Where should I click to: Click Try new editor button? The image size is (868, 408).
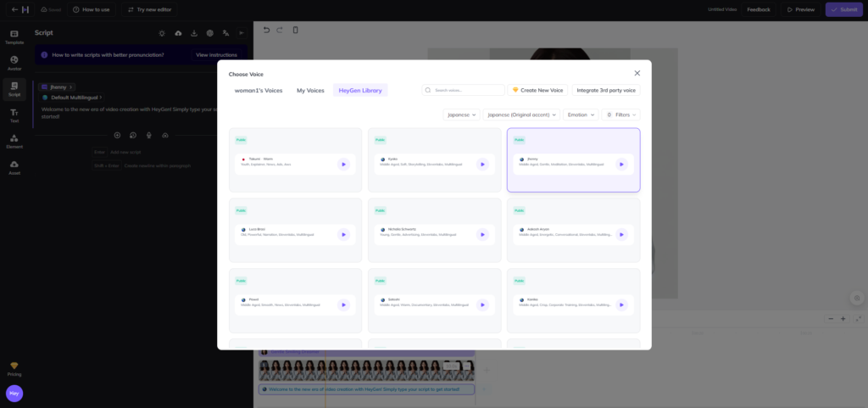[149, 9]
